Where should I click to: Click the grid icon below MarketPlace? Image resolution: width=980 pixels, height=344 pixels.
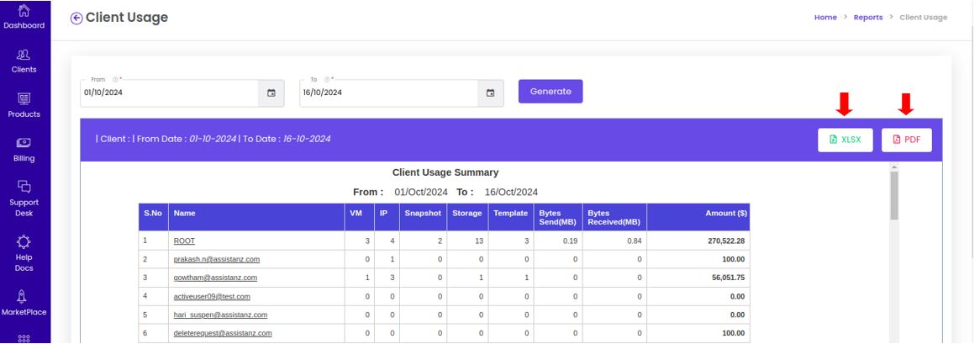[24, 338]
